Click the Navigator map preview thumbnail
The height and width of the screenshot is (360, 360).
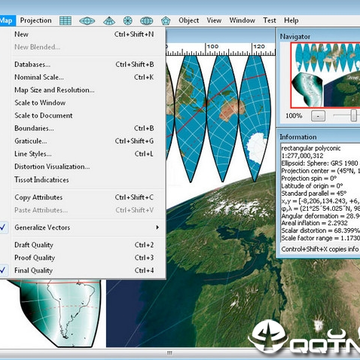point(325,75)
